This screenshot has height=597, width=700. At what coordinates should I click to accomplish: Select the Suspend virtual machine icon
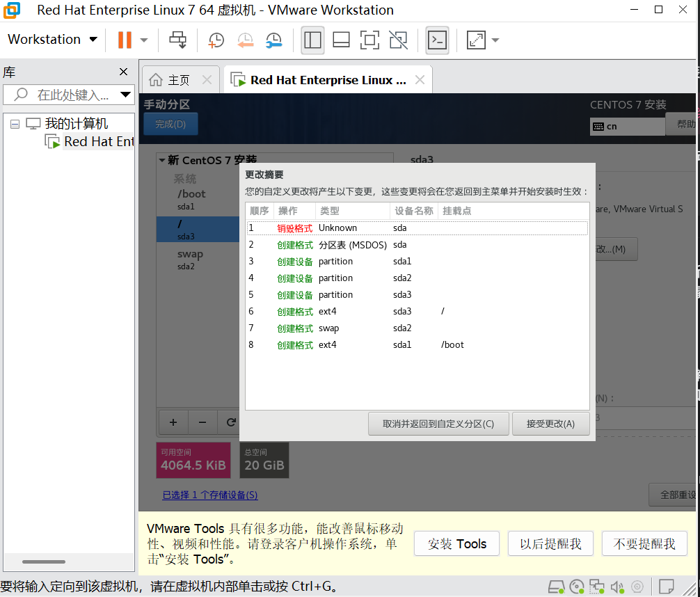125,40
